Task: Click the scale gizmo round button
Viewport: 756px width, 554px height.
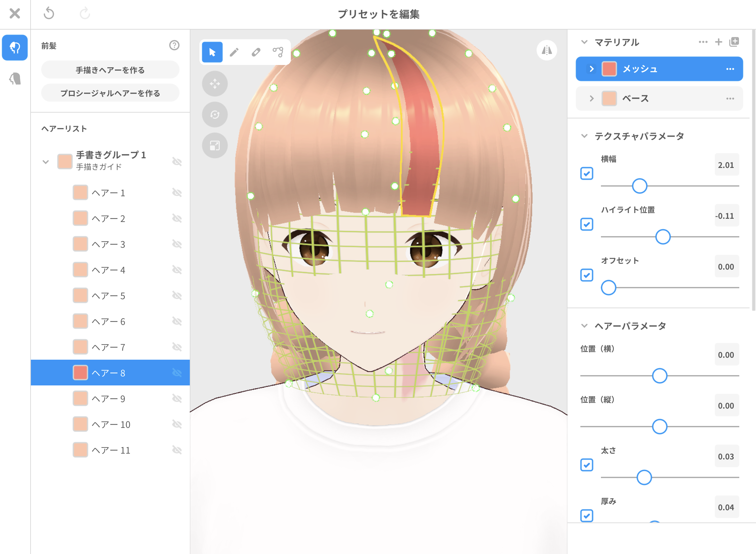Action: (215, 145)
